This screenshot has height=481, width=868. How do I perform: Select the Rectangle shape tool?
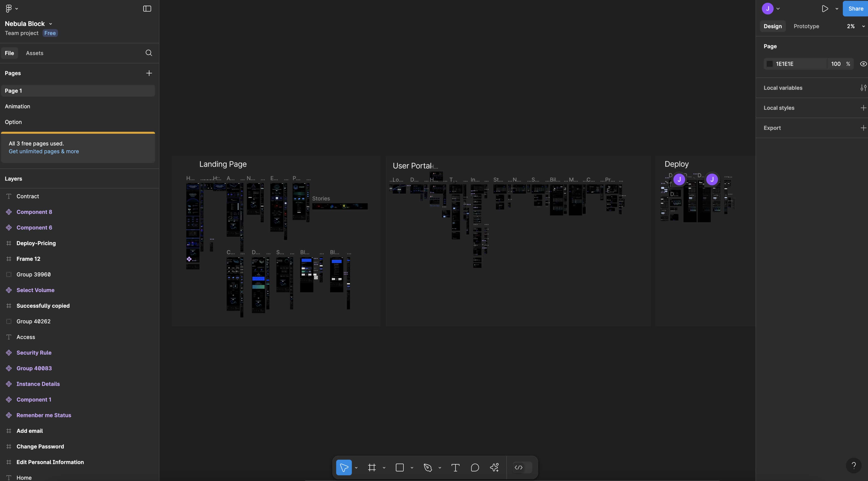click(400, 468)
